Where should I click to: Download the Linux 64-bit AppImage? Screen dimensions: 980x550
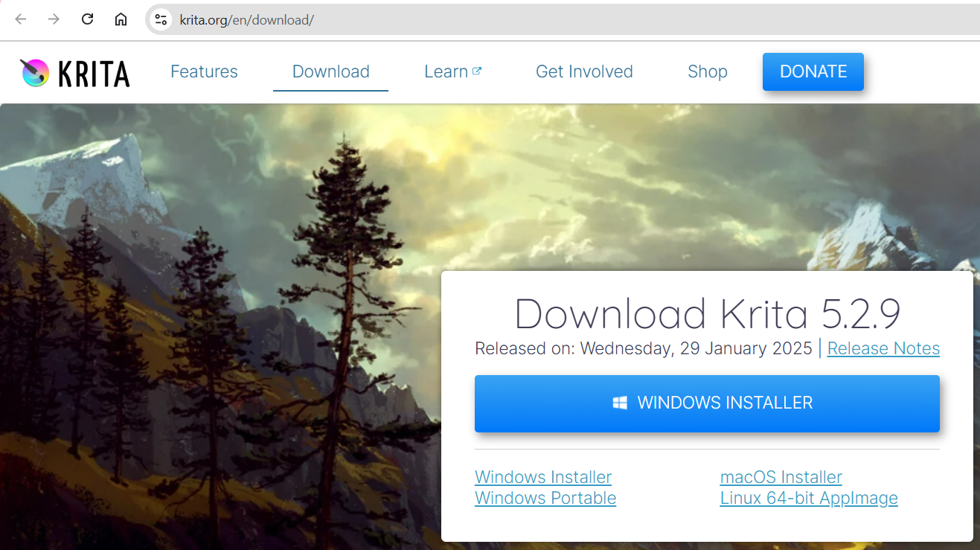point(809,498)
